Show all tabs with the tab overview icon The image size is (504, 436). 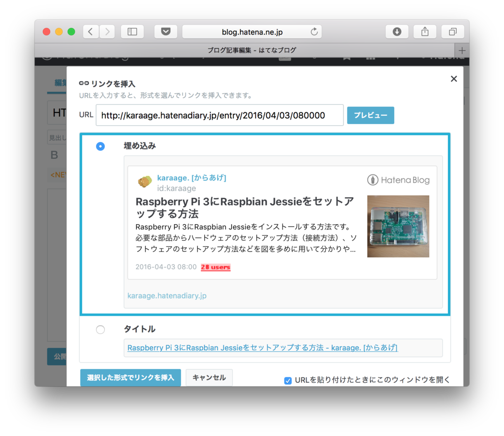coord(452,32)
